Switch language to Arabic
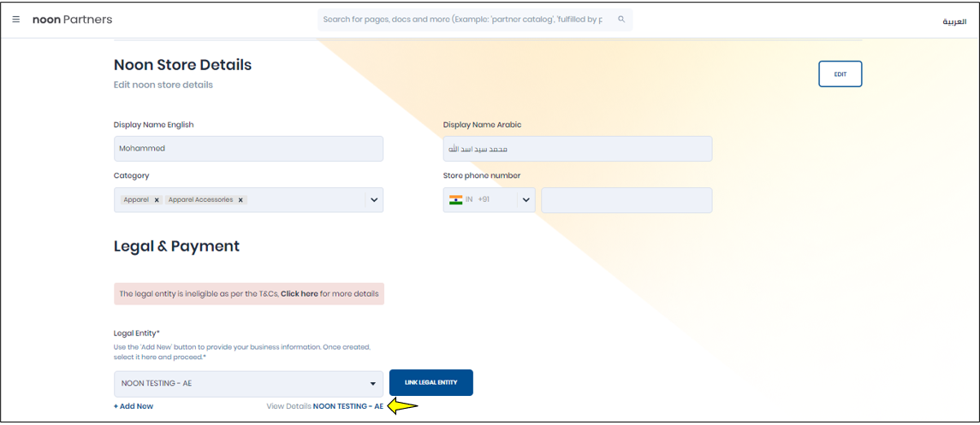This screenshot has height=425, width=980. tap(953, 21)
